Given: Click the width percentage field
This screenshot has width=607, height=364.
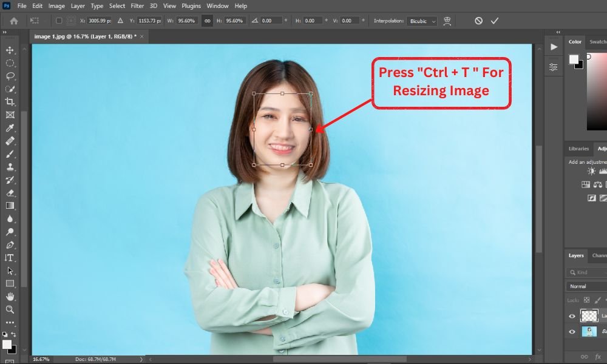Looking at the screenshot, I should (187, 21).
